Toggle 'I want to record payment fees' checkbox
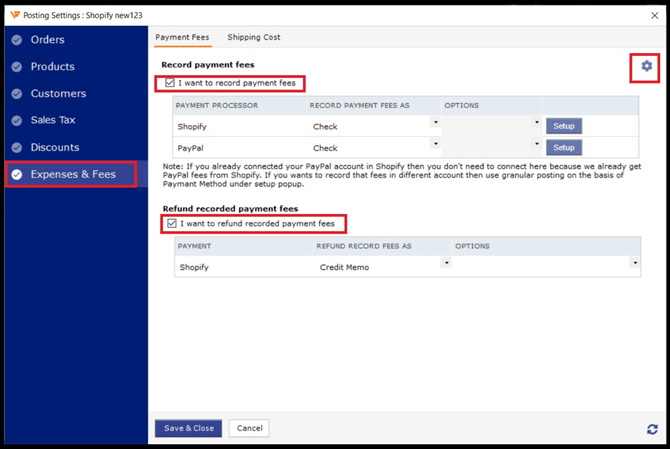The image size is (670, 449). click(x=170, y=83)
